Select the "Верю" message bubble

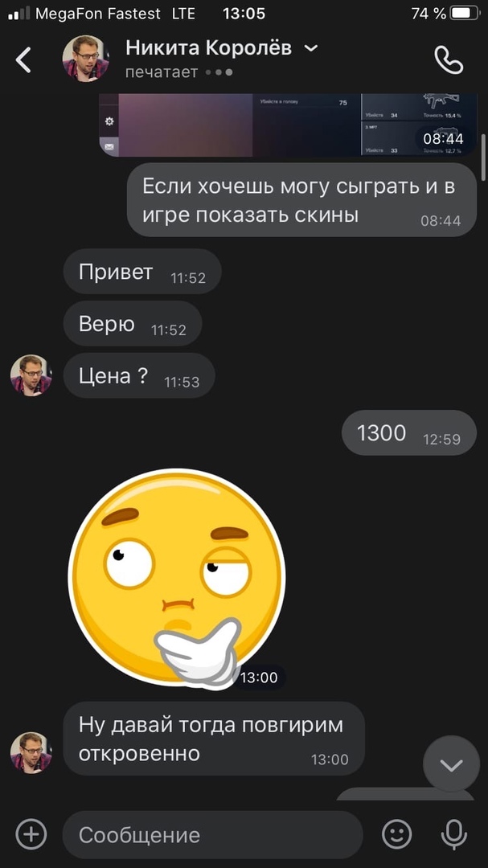coord(133,323)
